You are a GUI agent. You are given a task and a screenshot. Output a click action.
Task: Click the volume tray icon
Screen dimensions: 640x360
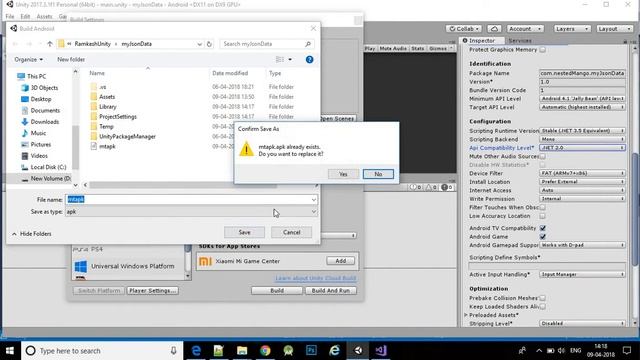point(561,351)
